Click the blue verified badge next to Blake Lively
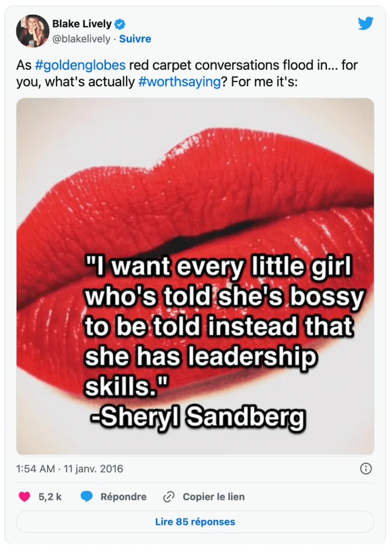This screenshot has height=551, width=392. pyautogui.click(x=120, y=23)
